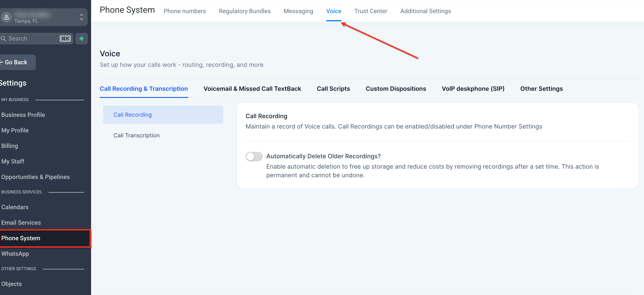
Task: Open the Other Settings tab
Action: (x=541, y=89)
